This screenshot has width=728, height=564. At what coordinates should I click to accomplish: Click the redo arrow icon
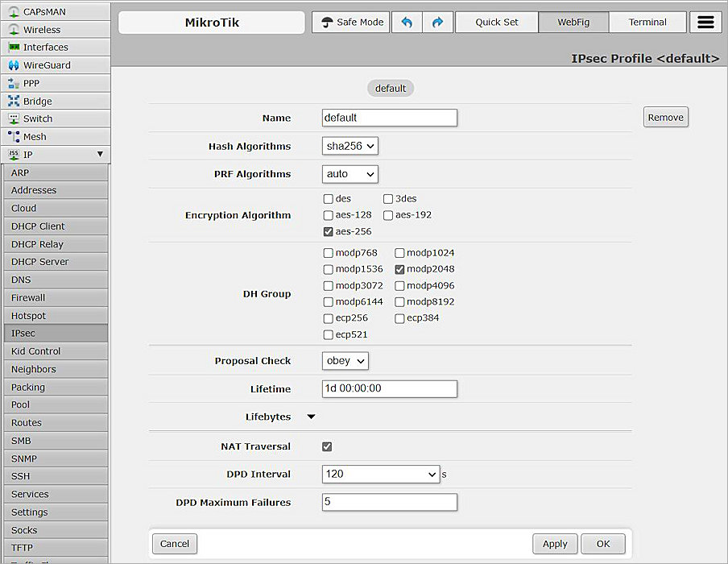pyautogui.click(x=437, y=23)
